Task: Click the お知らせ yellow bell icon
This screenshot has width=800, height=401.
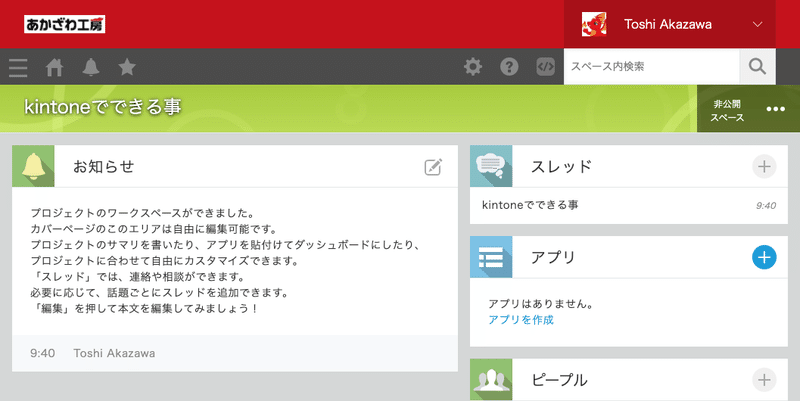Action: click(x=33, y=166)
